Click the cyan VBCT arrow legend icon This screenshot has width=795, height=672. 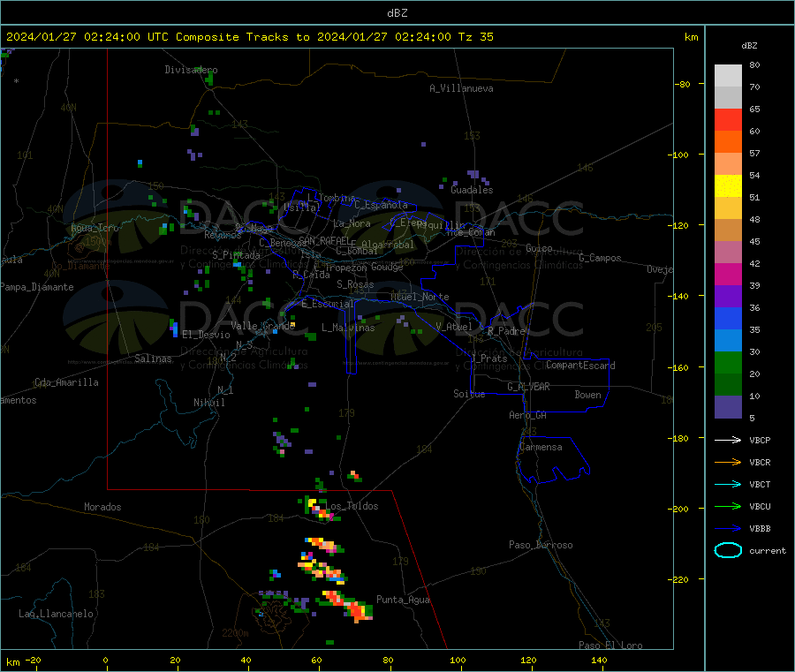(x=728, y=485)
